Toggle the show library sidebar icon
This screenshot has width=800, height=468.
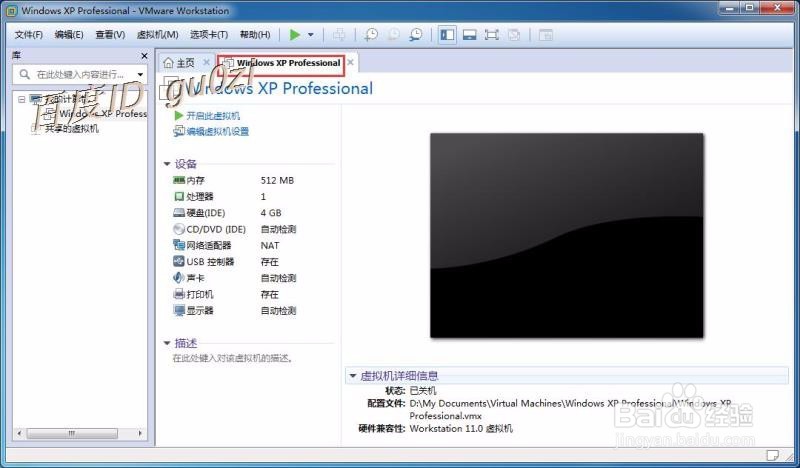click(447, 35)
